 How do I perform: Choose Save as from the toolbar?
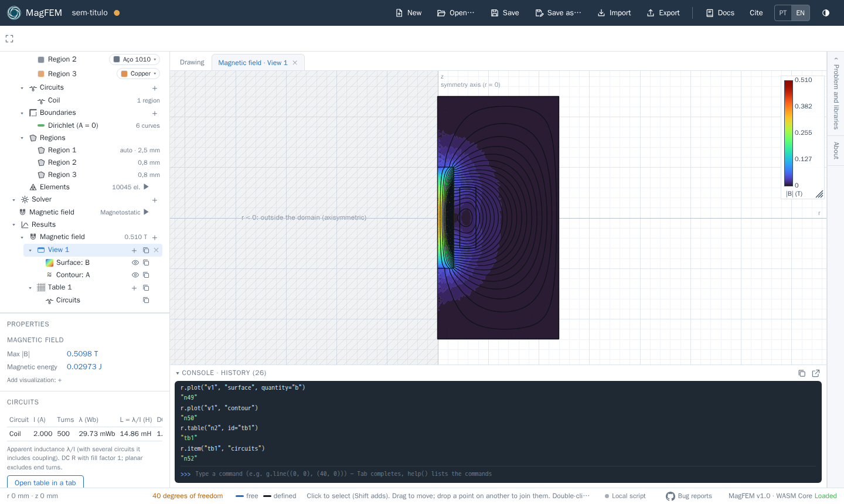tap(558, 13)
